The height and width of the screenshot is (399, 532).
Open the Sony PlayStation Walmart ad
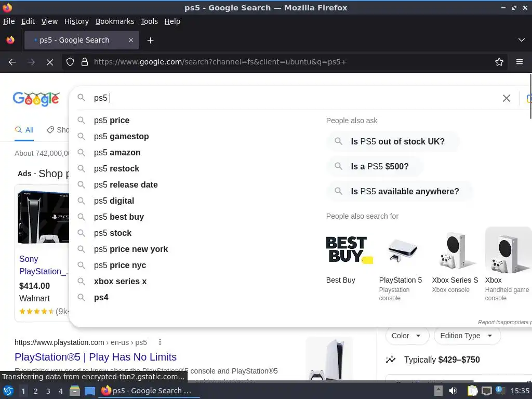pos(43,253)
